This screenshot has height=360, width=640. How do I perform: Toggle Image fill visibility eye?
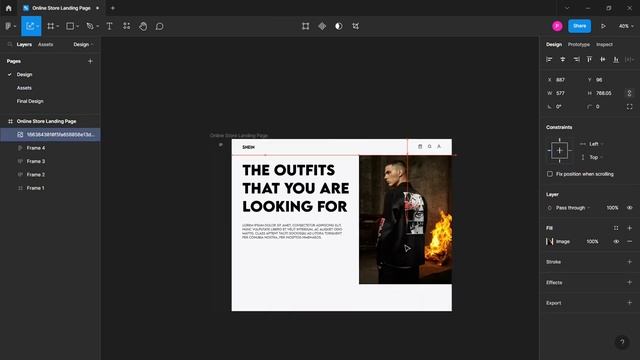click(x=616, y=242)
